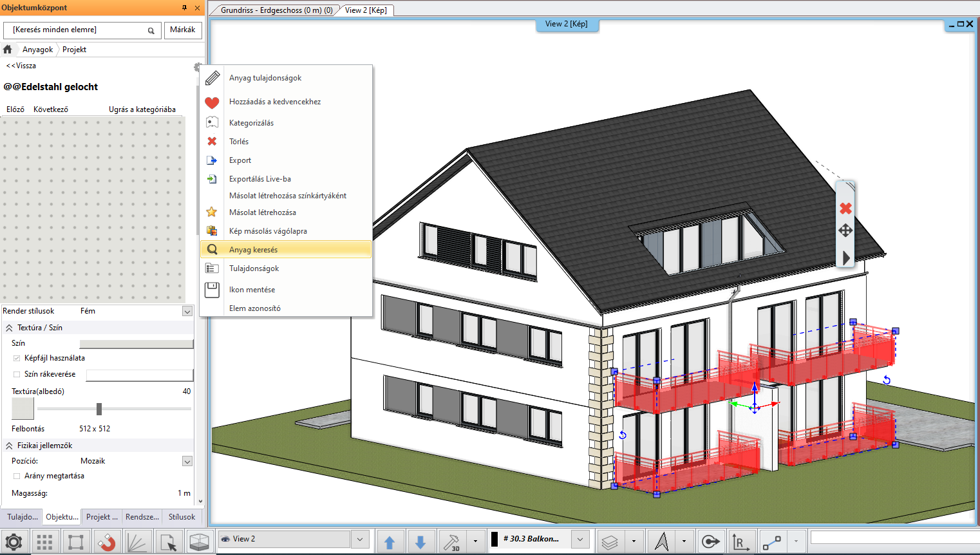The width and height of the screenshot is (980, 555).
Task: Click the 3D hammer build icon
Action: pyautogui.click(x=452, y=542)
